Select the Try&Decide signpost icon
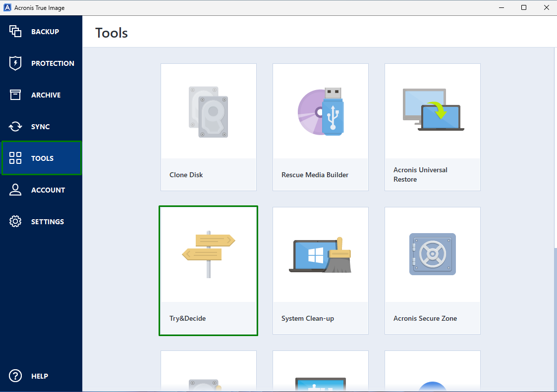Viewport: 557px width, 392px height. click(x=208, y=254)
